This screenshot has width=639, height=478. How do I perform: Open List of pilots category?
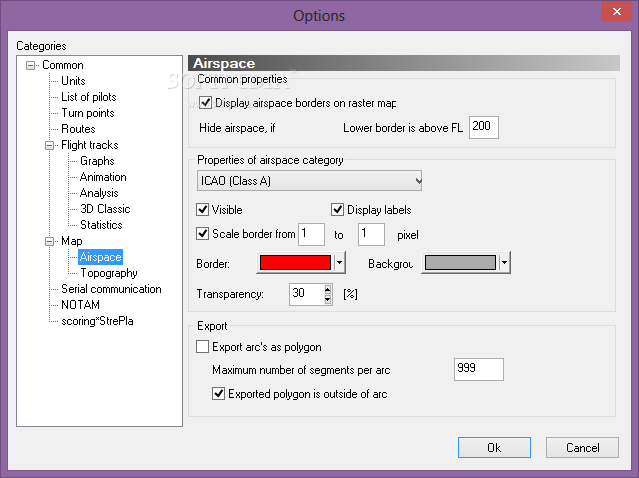[89, 97]
